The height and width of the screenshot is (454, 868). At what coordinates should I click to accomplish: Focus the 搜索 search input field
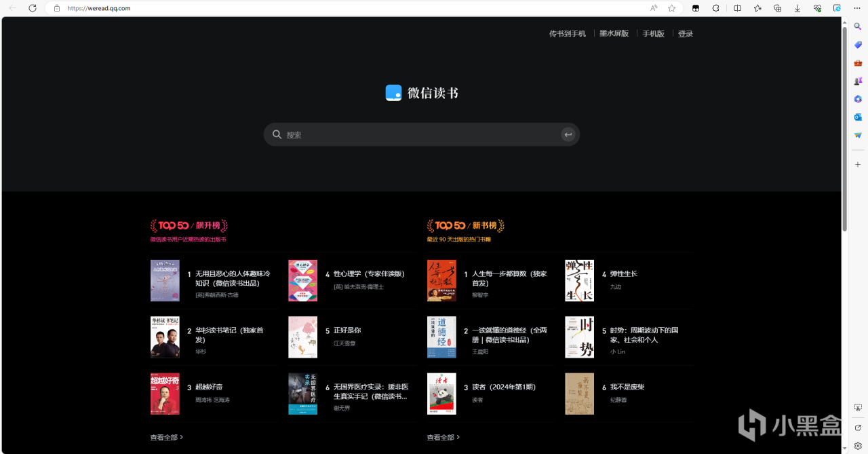point(422,134)
